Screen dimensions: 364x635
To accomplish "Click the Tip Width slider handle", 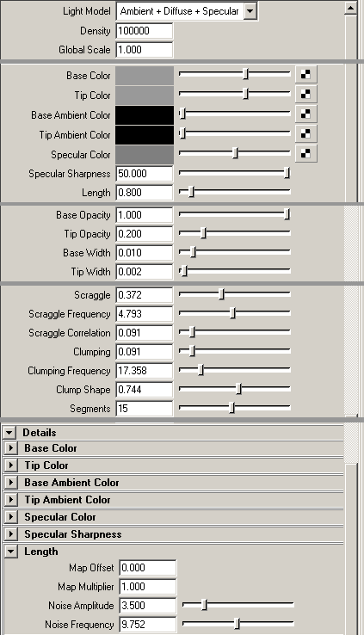I will point(184,271).
